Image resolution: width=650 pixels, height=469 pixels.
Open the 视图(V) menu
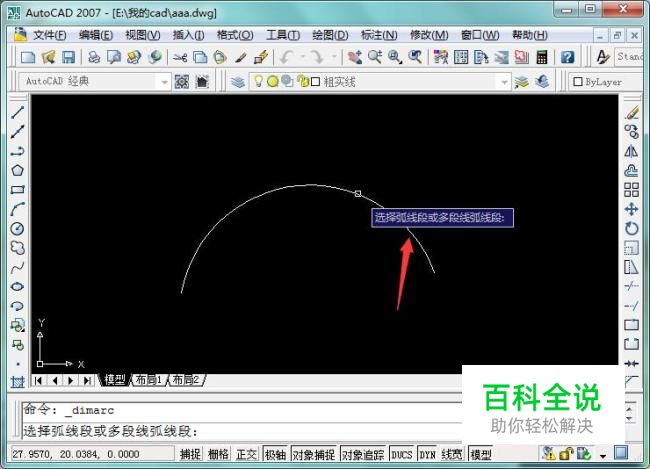click(143, 35)
